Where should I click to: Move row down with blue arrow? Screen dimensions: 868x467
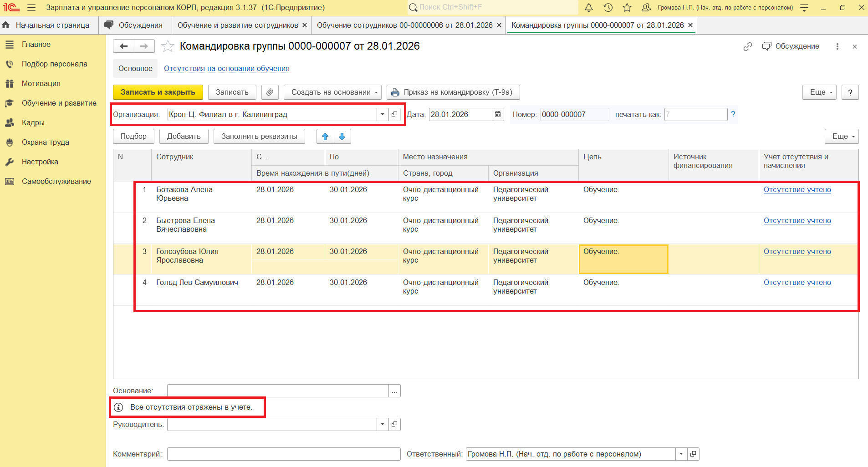click(x=342, y=137)
